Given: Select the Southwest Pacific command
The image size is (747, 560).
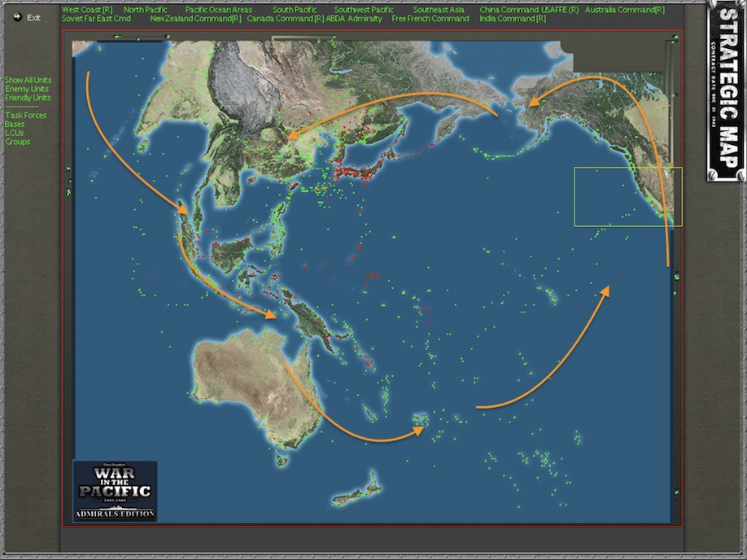Looking at the screenshot, I should 364,10.
